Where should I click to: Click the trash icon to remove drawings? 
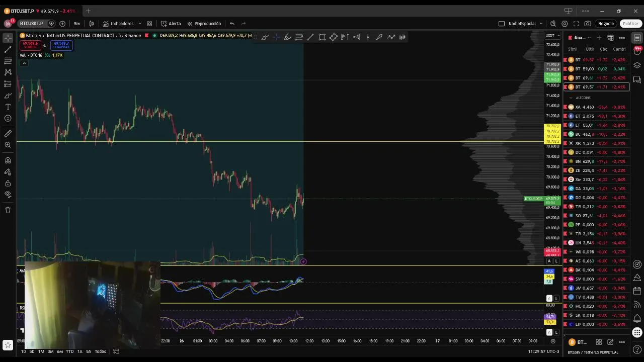(x=8, y=210)
